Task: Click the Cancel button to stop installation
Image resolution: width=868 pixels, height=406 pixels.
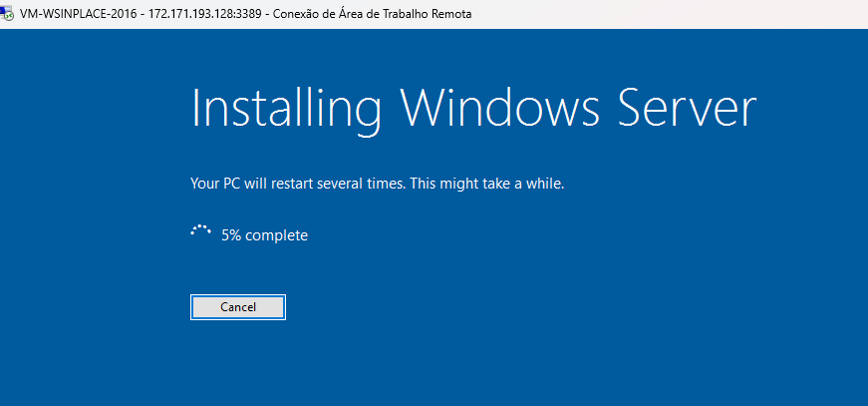Action: click(238, 307)
